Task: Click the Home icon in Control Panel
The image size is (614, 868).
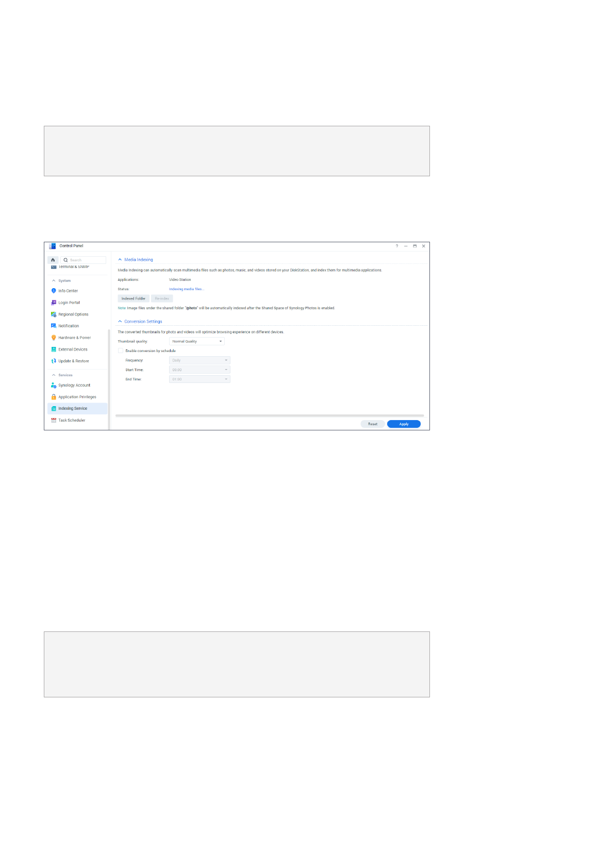Action: pyautogui.click(x=53, y=260)
